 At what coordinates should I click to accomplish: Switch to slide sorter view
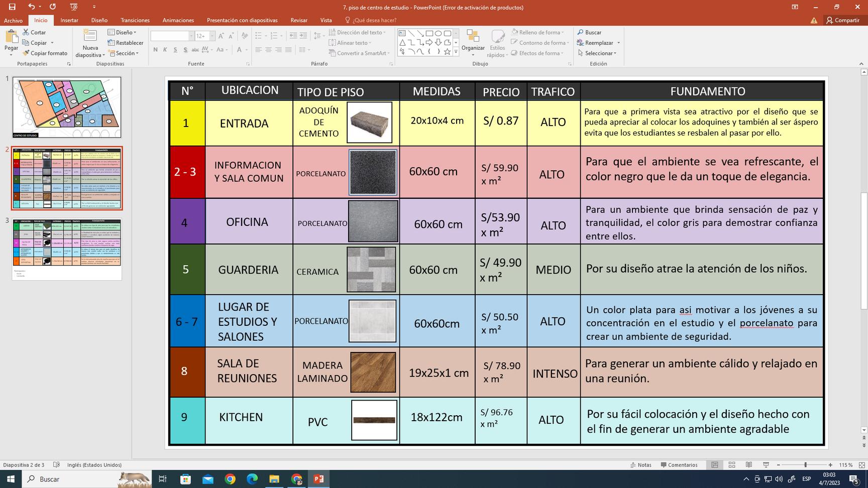[x=732, y=465]
